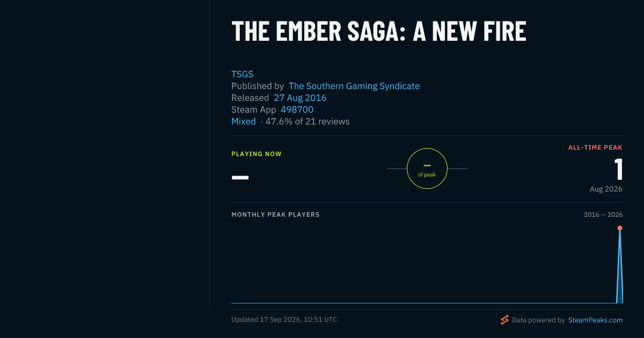Open Steam App 498700 link
This screenshot has width=644, height=338.
coord(297,109)
